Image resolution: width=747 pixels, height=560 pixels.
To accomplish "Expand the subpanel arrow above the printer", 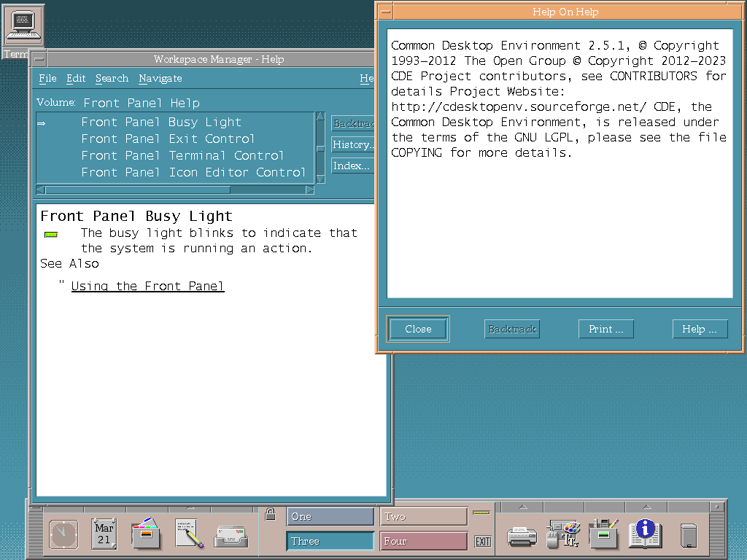I will (522, 507).
